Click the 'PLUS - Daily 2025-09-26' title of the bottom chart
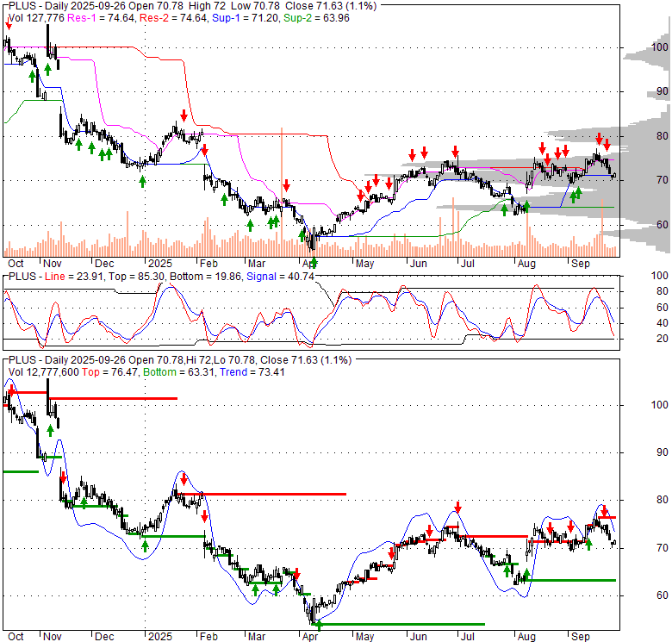Image resolution: width=672 pixels, height=642 pixels. [67, 360]
